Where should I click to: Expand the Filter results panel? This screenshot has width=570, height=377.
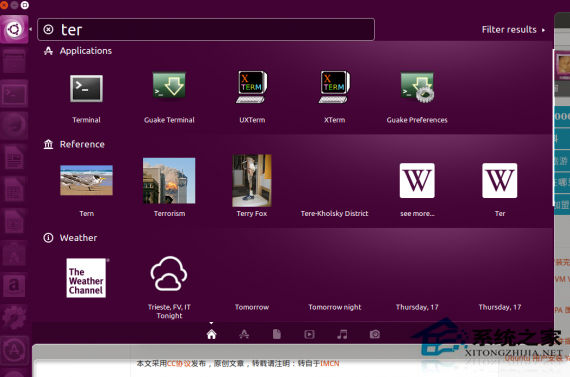pyautogui.click(x=513, y=29)
